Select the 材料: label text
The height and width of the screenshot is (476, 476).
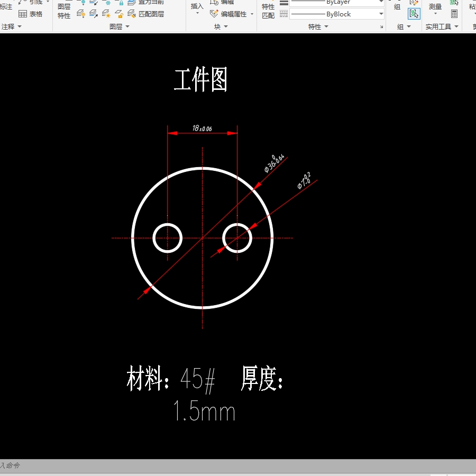click(148, 378)
